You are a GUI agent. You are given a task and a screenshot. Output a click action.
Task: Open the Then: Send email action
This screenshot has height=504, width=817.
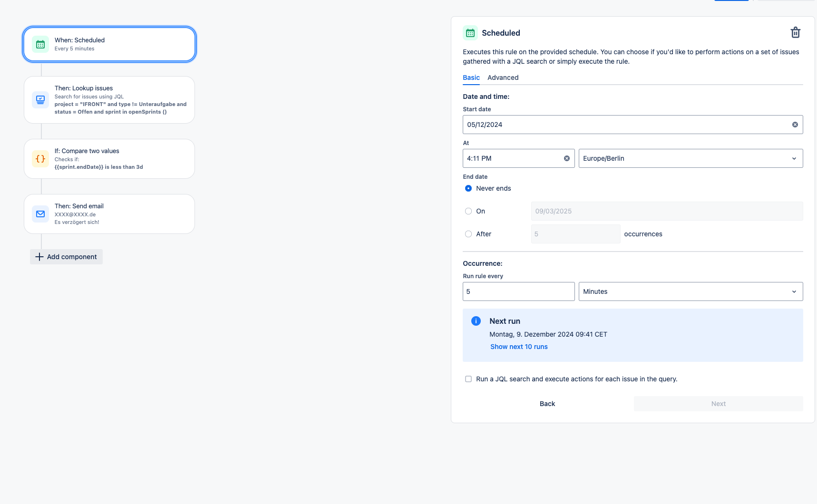[109, 214]
